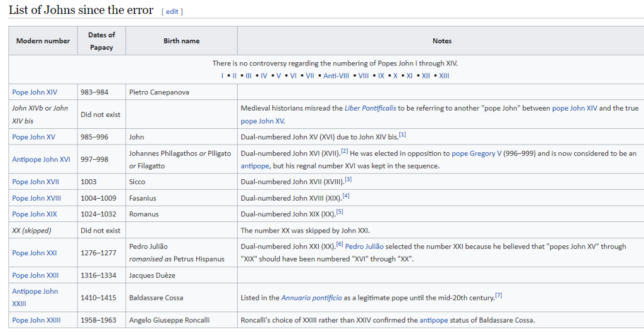Open the Pope John XXIII row link
This screenshot has height=332, width=644.
(36, 320)
